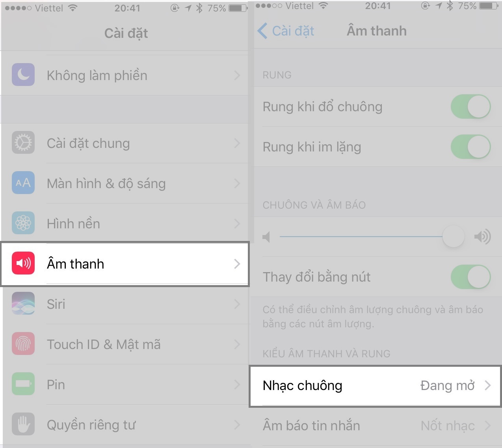Select the green Pin battery icon

click(x=23, y=384)
